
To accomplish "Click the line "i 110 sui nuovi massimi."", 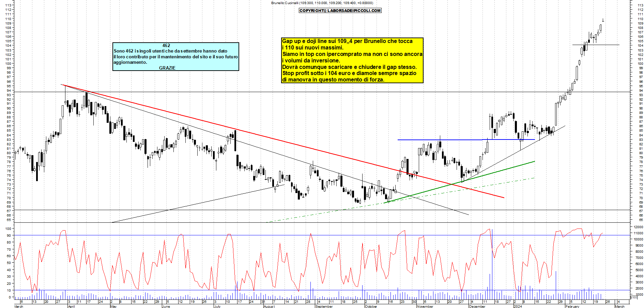I will coord(313,48).
